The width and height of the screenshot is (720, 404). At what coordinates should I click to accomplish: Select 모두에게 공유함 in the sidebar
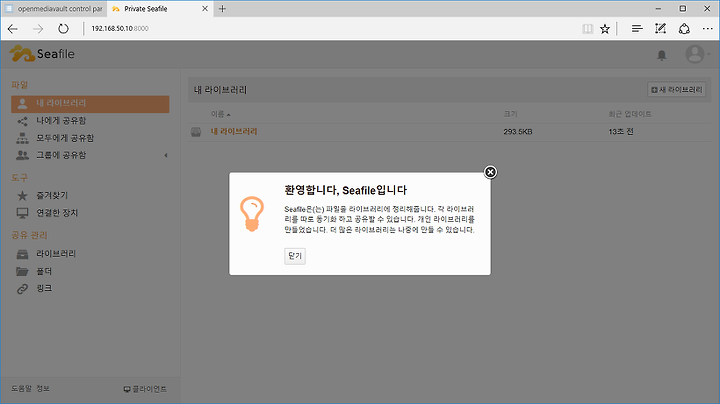click(x=65, y=138)
